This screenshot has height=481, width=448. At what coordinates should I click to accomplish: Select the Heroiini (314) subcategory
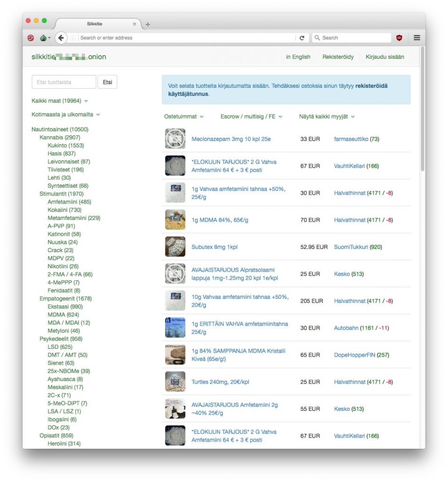[64, 444]
